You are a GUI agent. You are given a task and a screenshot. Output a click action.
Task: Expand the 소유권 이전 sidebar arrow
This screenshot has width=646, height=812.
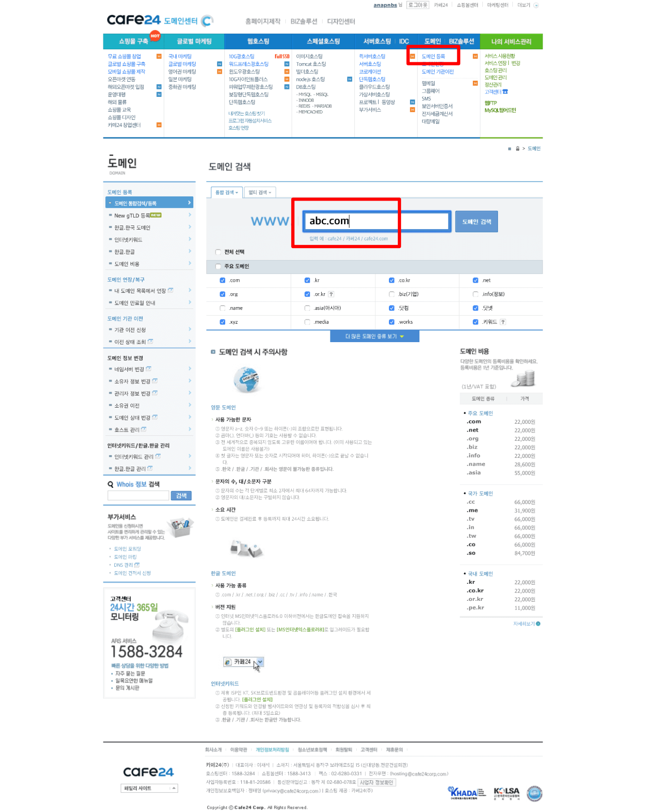[x=190, y=405]
